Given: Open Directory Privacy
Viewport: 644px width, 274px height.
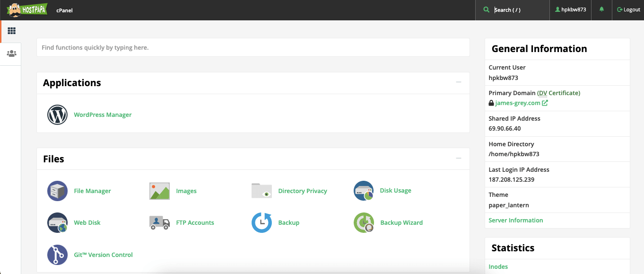Looking at the screenshot, I should point(261,191).
